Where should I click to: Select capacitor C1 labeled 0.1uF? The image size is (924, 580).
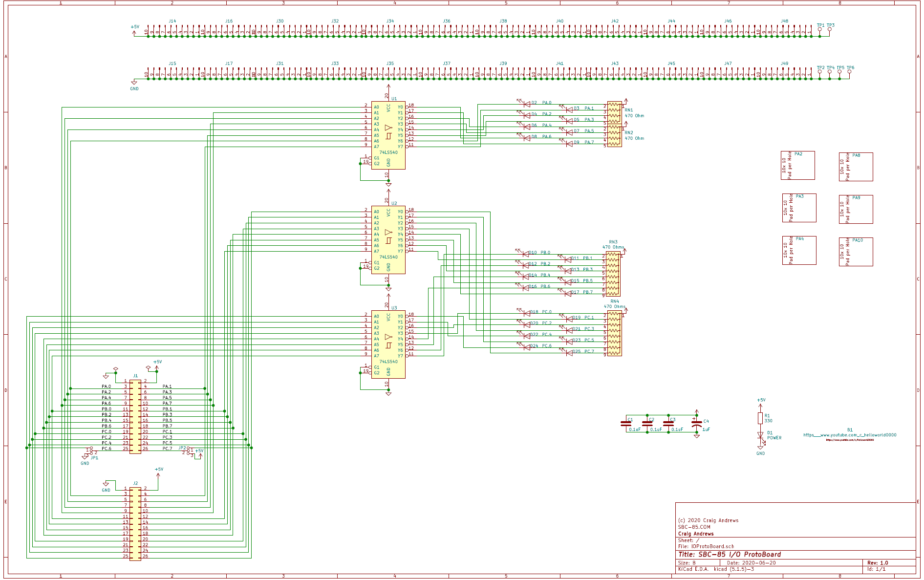coord(627,424)
